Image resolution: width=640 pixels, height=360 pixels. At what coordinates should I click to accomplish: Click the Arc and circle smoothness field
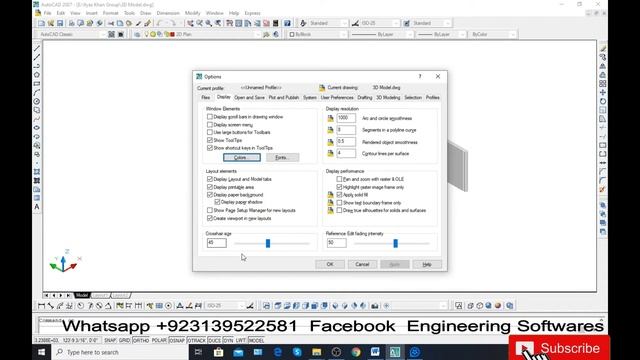pyautogui.click(x=346, y=118)
